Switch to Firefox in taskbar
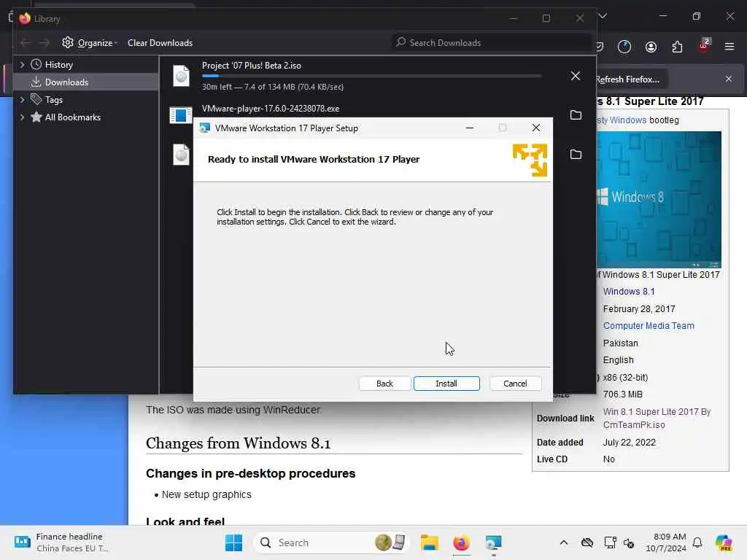This screenshot has width=747, height=560. 461,542
